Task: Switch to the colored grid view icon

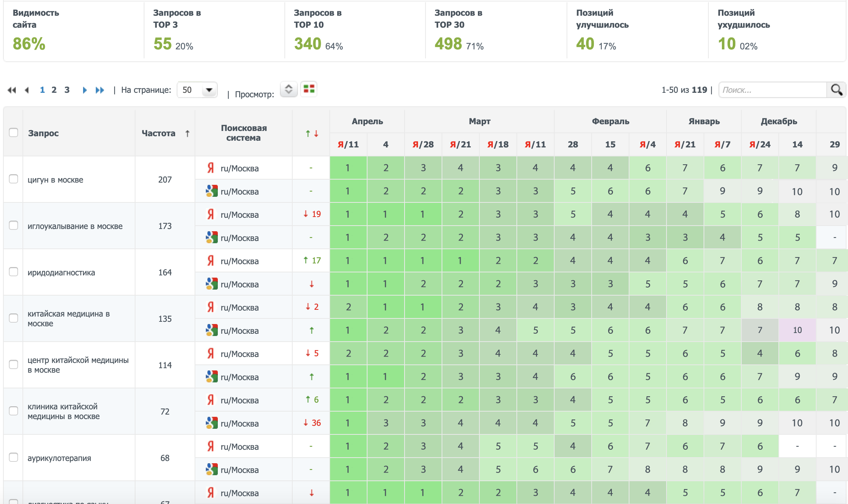Action: pos(309,89)
